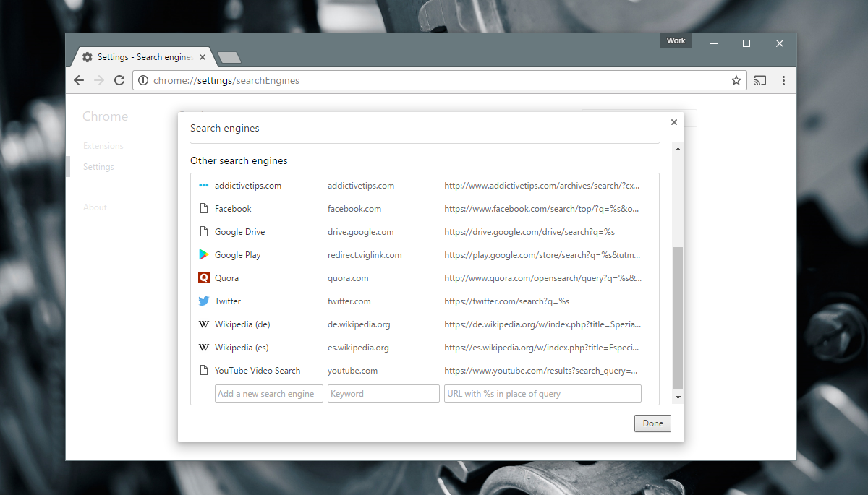The image size is (868, 495).
Task: Click the About sidebar item
Action: point(95,207)
